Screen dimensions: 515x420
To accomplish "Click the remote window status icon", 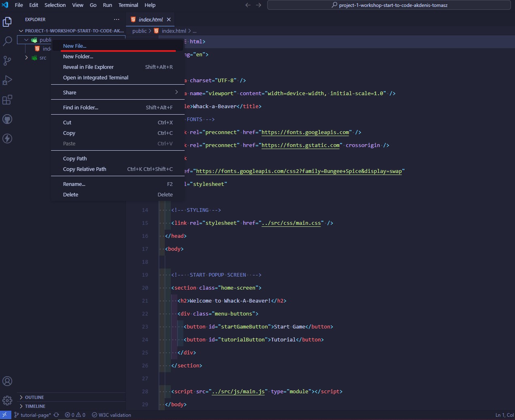I will tap(5, 415).
